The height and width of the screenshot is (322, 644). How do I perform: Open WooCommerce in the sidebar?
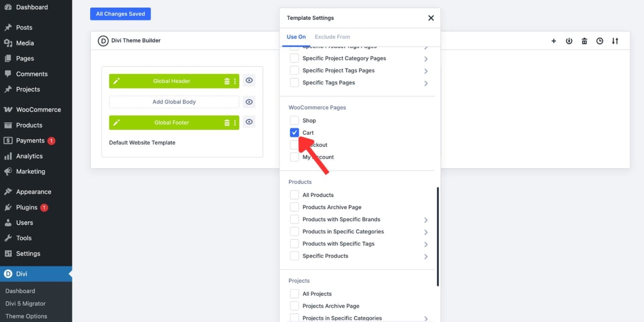point(36,109)
